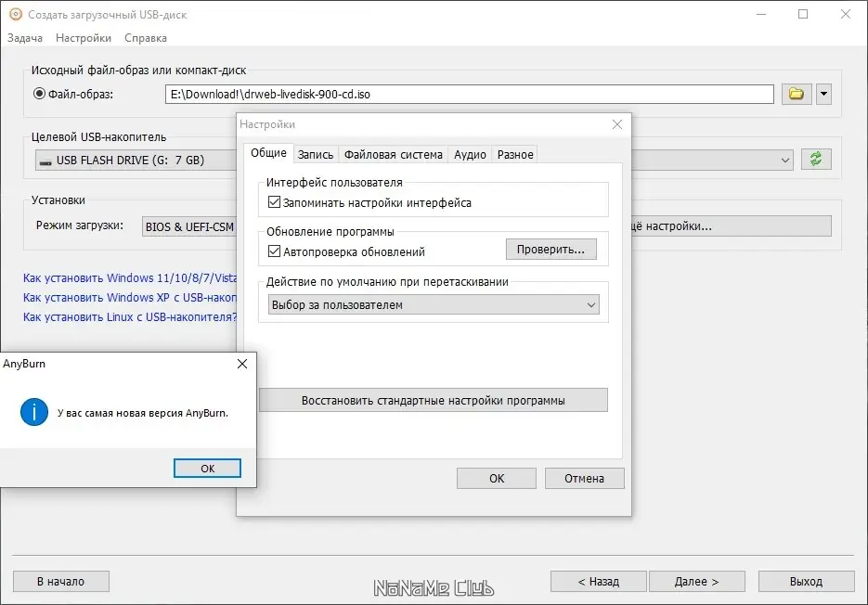The width and height of the screenshot is (868, 605).
Task: Open link Как установить Windows 11/10/8/7/Vista
Action: (130, 277)
